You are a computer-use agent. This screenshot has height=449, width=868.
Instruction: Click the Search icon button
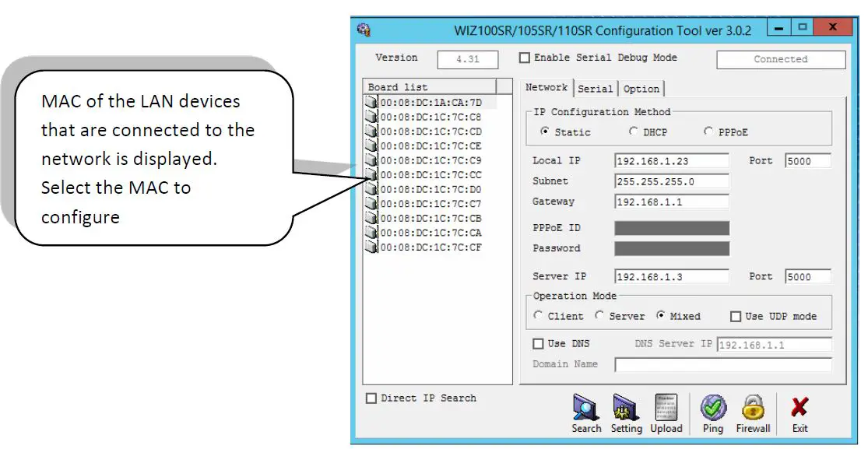[x=585, y=414]
